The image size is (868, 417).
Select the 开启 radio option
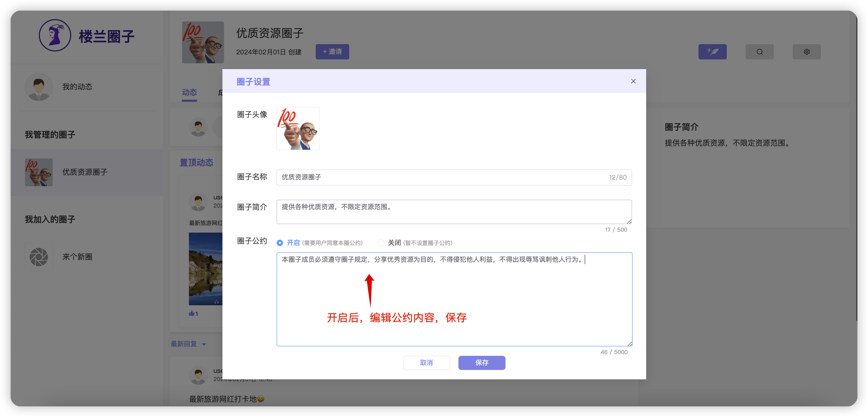(280, 243)
